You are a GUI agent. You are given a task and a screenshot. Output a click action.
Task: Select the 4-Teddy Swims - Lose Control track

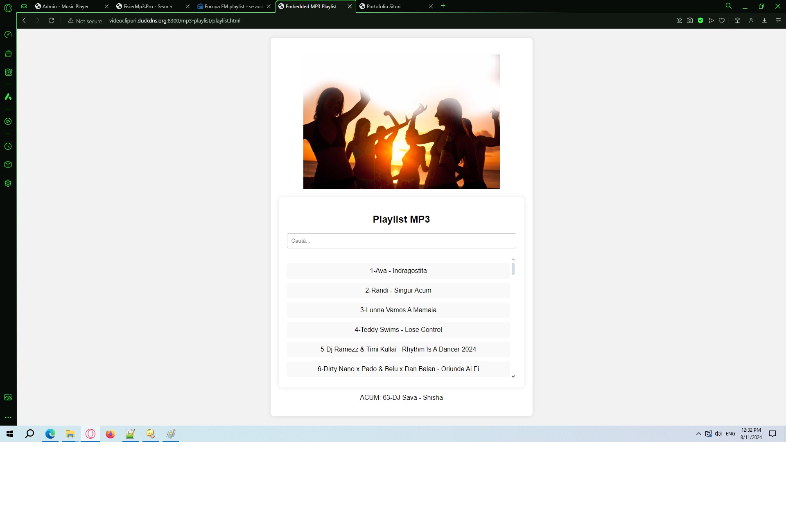398,329
